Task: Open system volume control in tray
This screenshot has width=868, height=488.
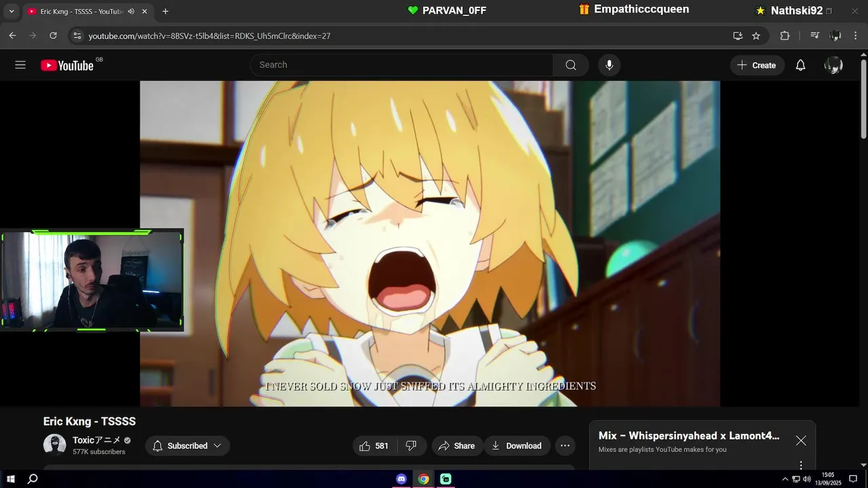Action: [x=807, y=479]
